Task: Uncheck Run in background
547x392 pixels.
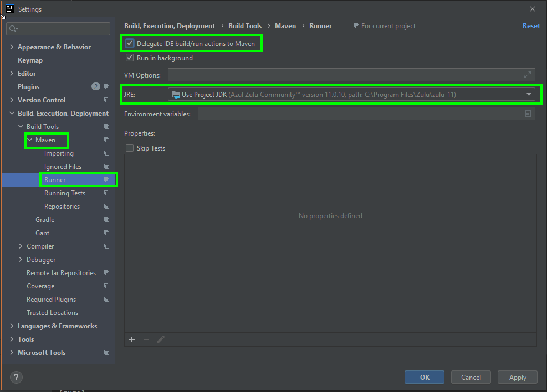Action: pos(130,58)
